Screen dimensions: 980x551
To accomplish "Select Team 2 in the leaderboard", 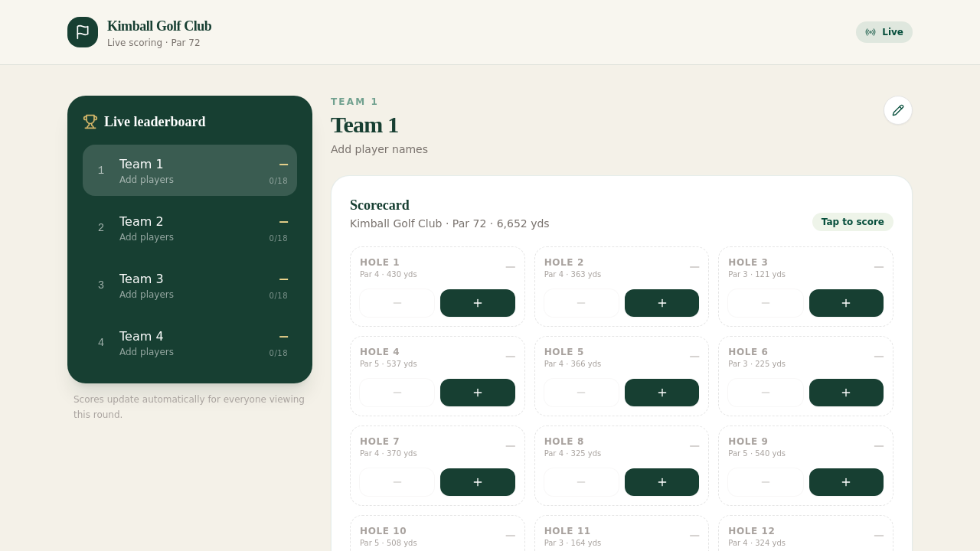I will (x=190, y=227).
